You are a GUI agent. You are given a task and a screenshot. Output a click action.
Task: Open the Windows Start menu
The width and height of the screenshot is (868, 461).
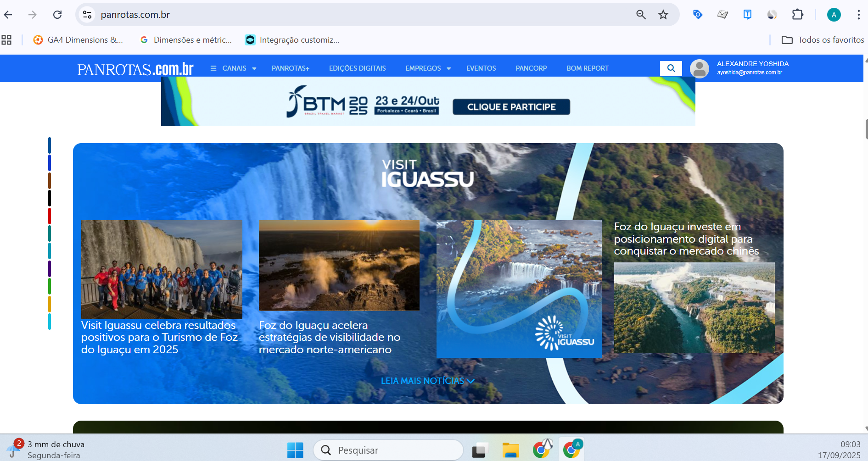click(x=295, y=450)
